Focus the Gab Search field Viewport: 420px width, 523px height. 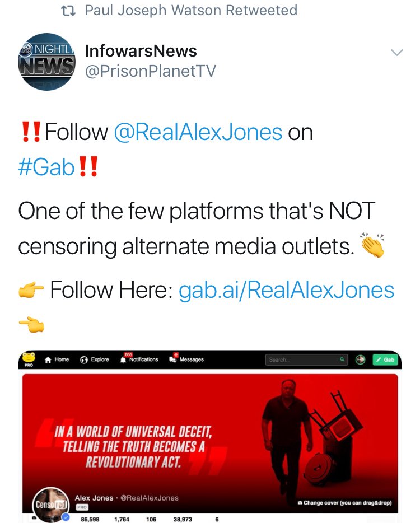306,359
